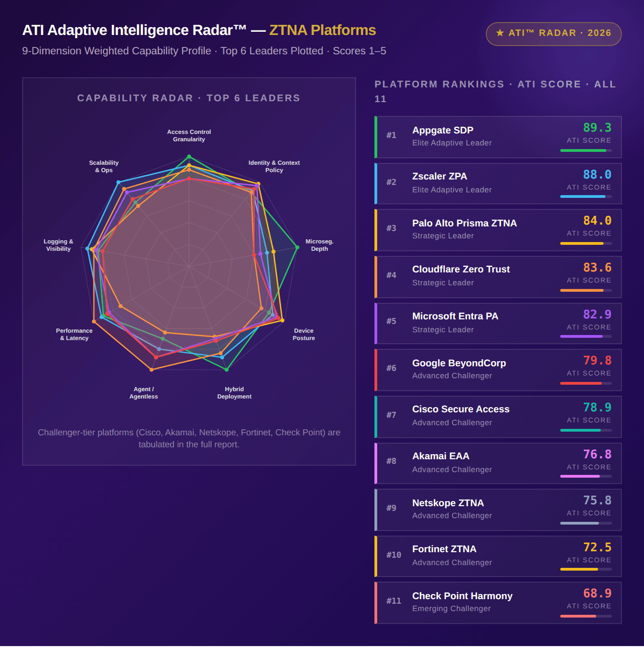Select the Palo Alto Prisma ZTNA entry

tap(498, 230)
